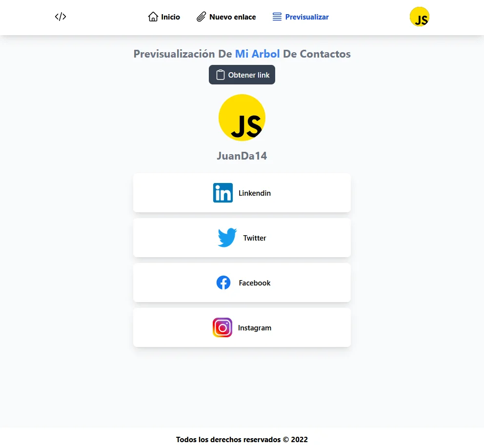484x448 pixels.
Task: Open the Nuevo enlace menu item
Action: 226,17
